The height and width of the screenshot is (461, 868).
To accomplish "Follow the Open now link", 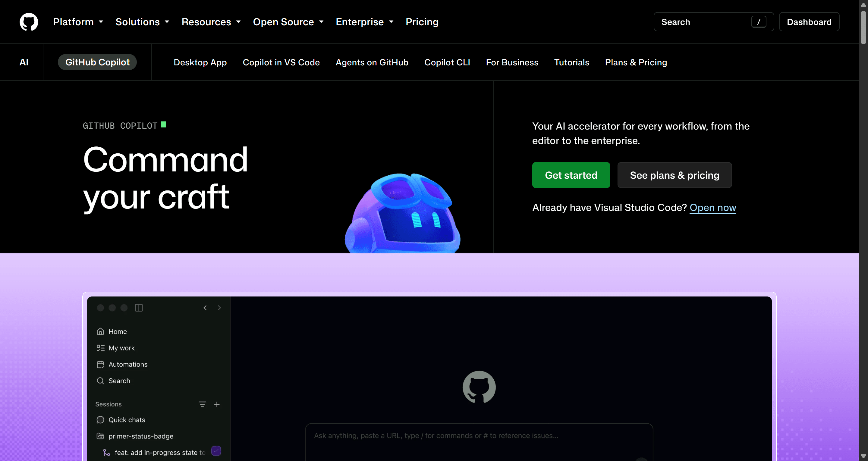I will tap(713, 208).
